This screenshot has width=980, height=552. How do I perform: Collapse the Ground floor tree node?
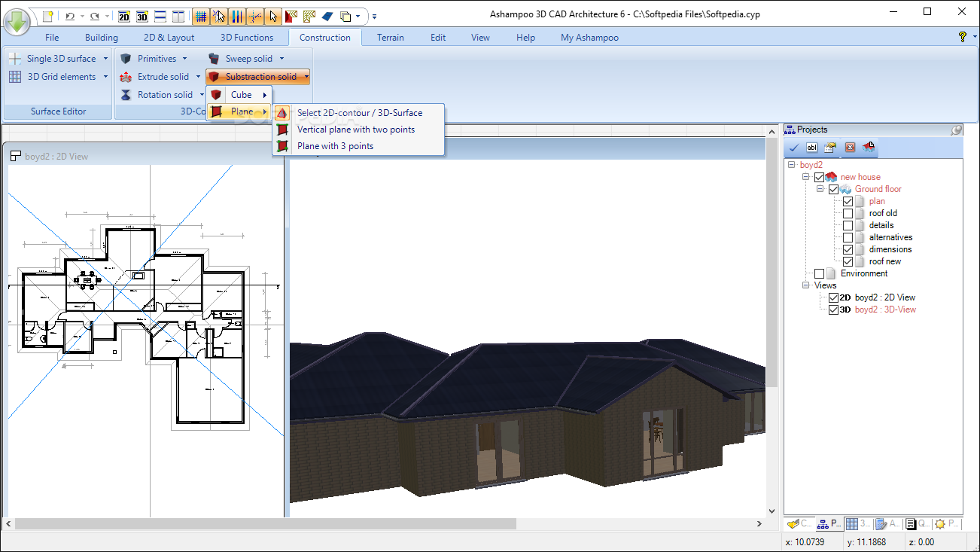click(x=820, y=189)
